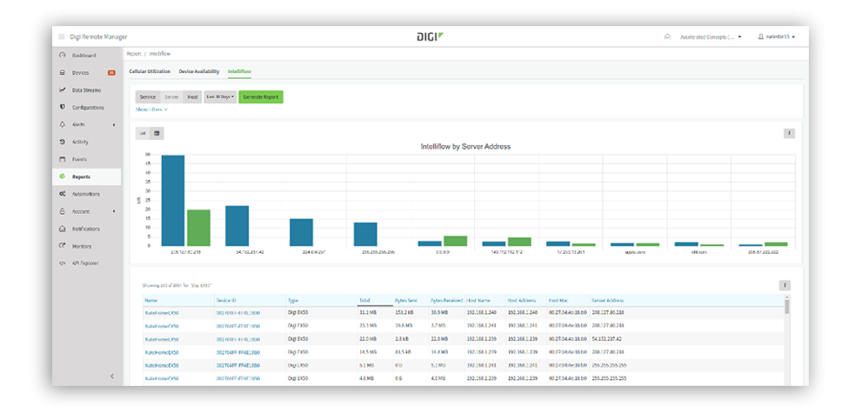Open the API Explorer
The image size is (868, 412).
pos(85,262)
